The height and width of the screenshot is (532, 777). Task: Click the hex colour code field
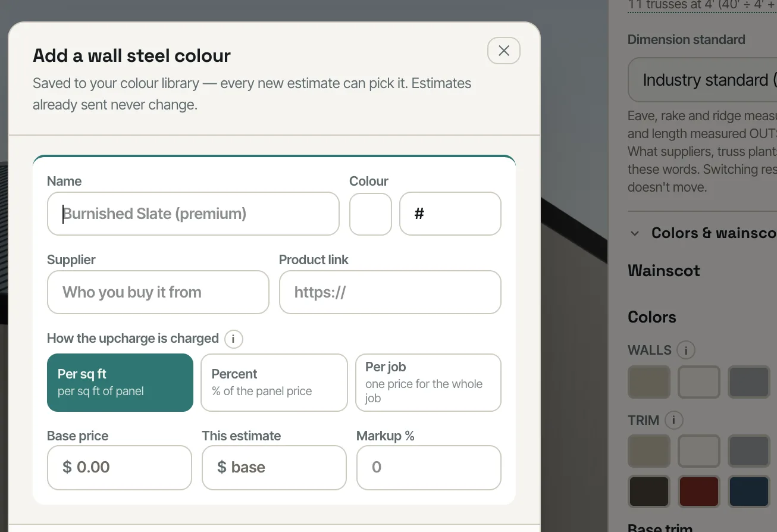[450, 214]
